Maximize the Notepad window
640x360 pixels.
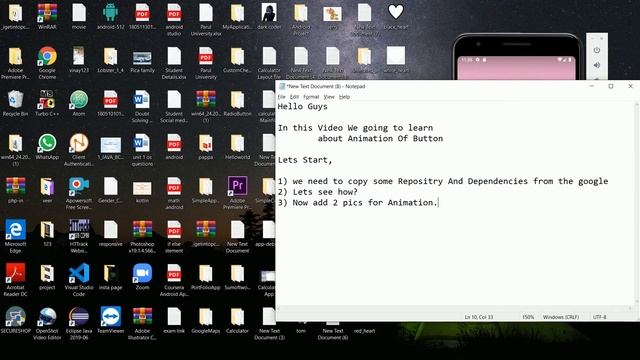[x=611, y=86]
